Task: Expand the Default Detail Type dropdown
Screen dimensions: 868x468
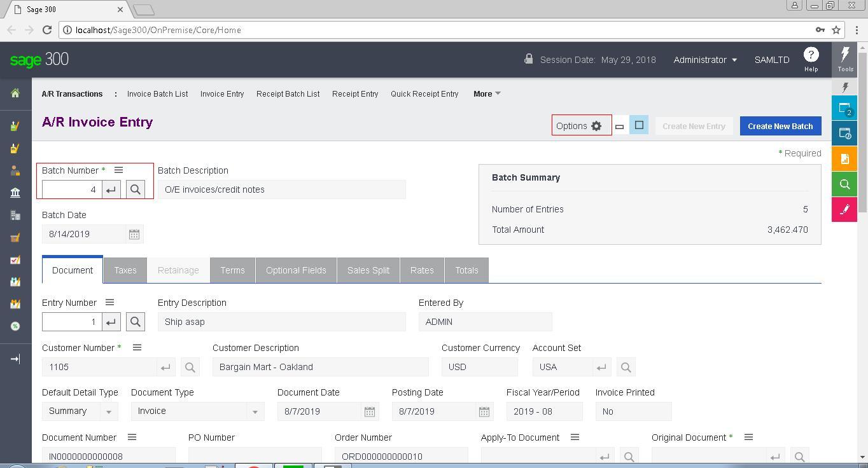Action: coord(108,411)
